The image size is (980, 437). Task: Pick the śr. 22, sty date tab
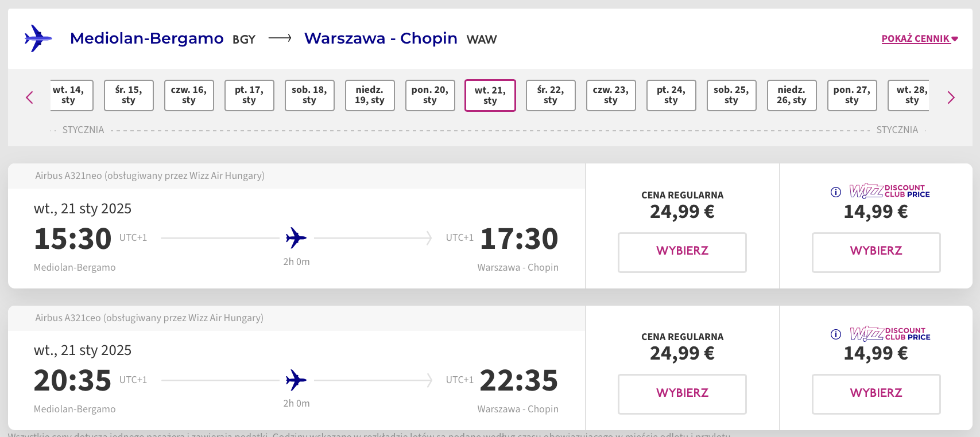click(551, 95)
